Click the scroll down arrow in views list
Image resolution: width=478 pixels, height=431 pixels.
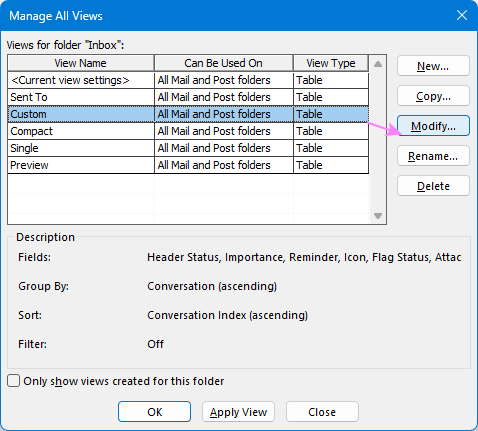[378, 216]
